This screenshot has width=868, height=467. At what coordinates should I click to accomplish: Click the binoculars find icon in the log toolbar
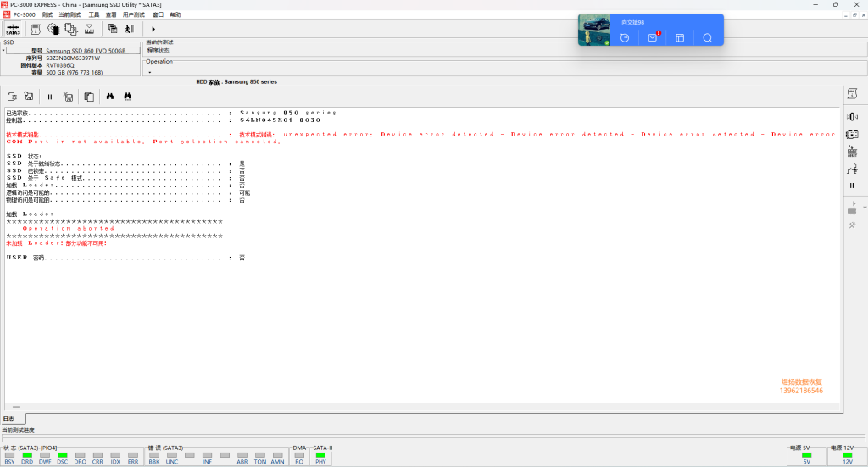(x=110, y=97)
